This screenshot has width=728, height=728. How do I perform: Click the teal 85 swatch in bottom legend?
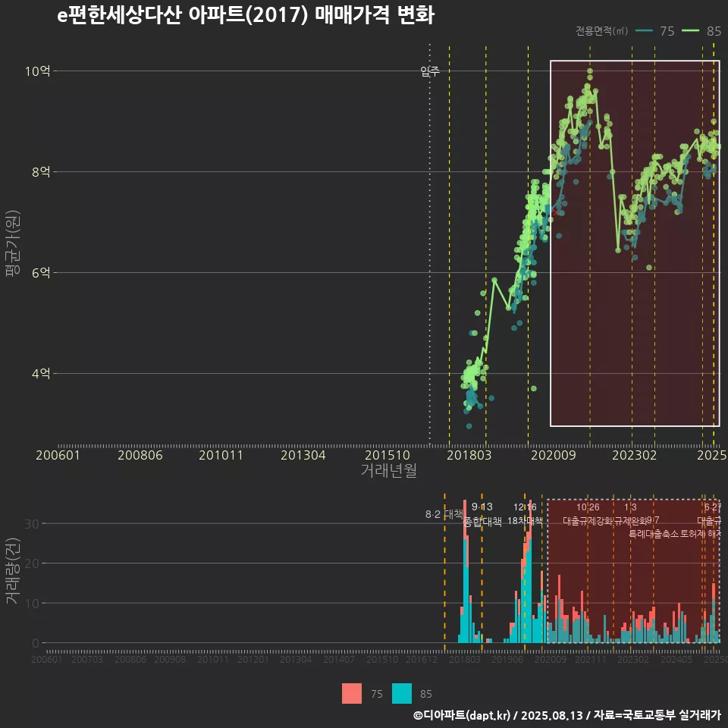(402, 694)
